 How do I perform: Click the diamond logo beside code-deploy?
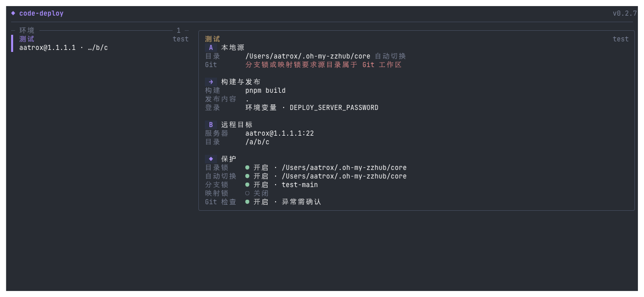13,14
